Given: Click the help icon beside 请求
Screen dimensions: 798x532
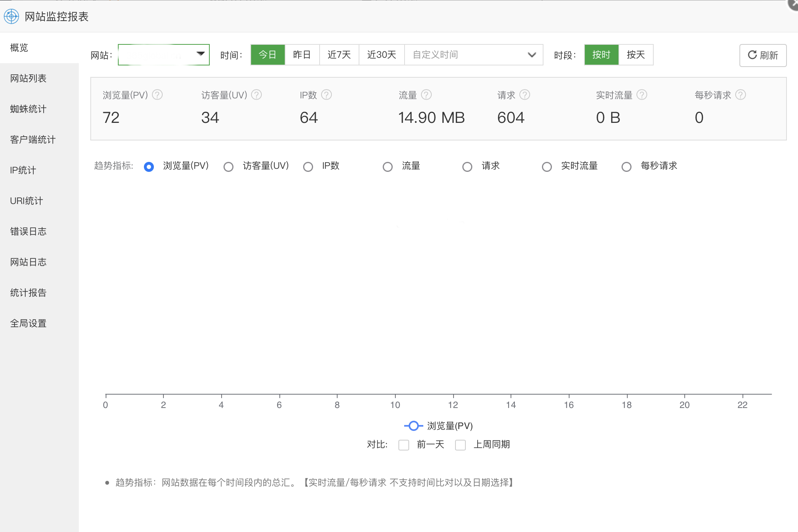Looking at the screenshot, I should (x=525, y=95).
